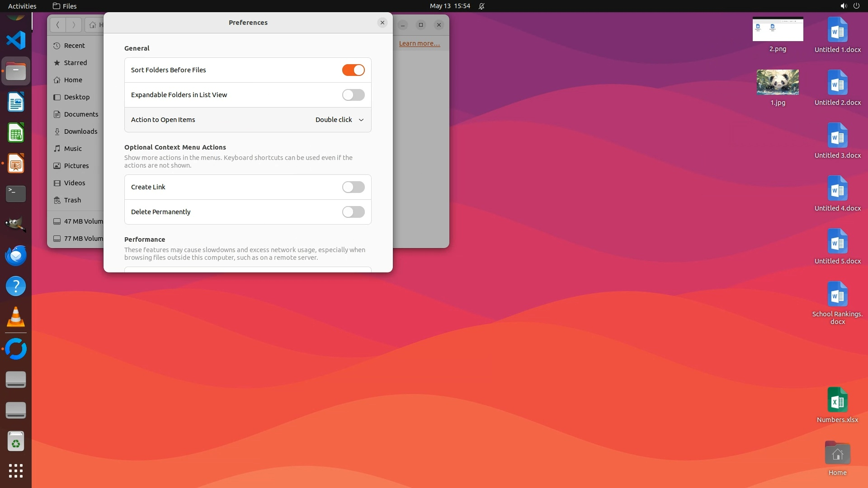Enable the Delete Permanently switch
The image size is (868, 488).
[353, 212]
